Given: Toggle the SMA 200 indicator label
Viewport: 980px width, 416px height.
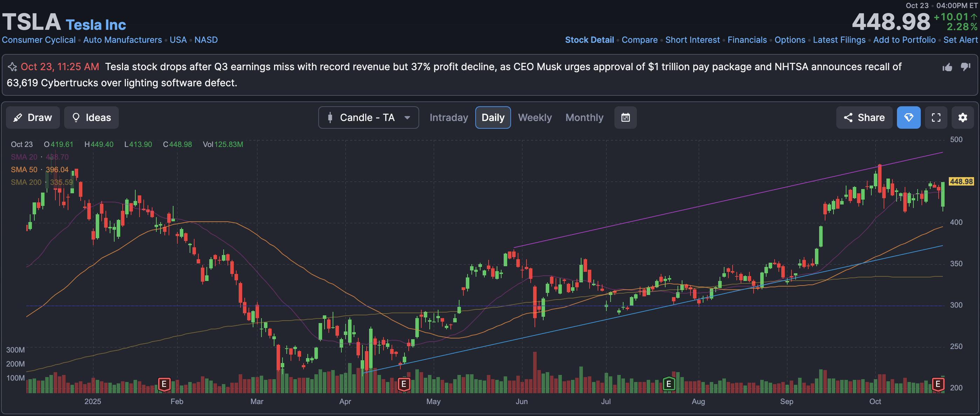Looking at the screenshot, I should [x=26, y=182].
